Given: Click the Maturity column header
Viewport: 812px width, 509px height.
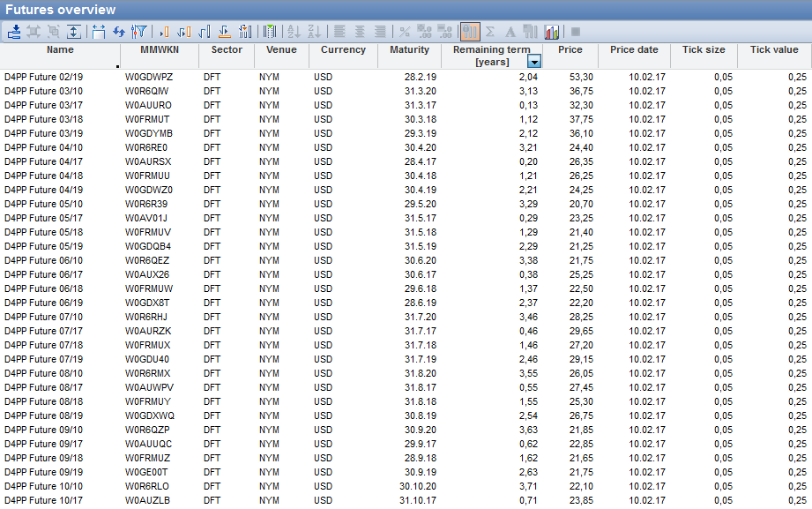Looking at the screenshot, I should (409, 50).
